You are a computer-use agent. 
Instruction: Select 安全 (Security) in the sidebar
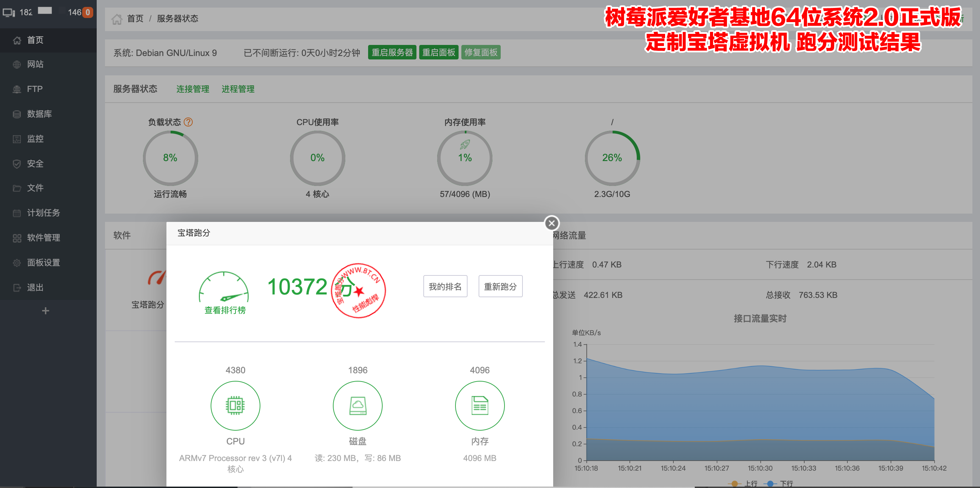coord(35,164)
